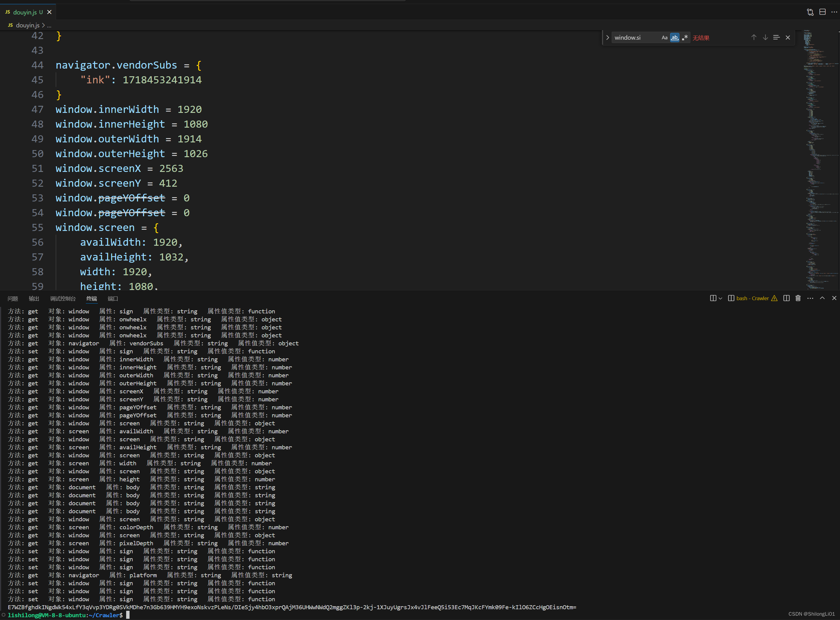
Task: Switch to the 输出 panel tab
Action: pos(34,299)
